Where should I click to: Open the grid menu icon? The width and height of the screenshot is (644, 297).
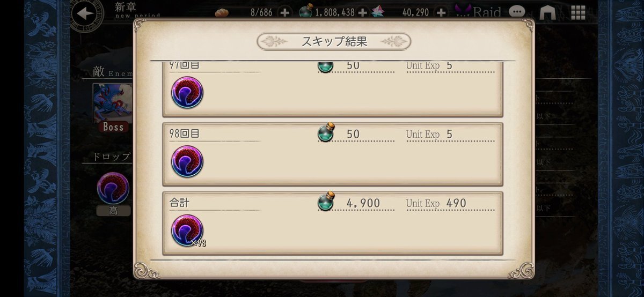pyautogui.click(x=578, y=12)
